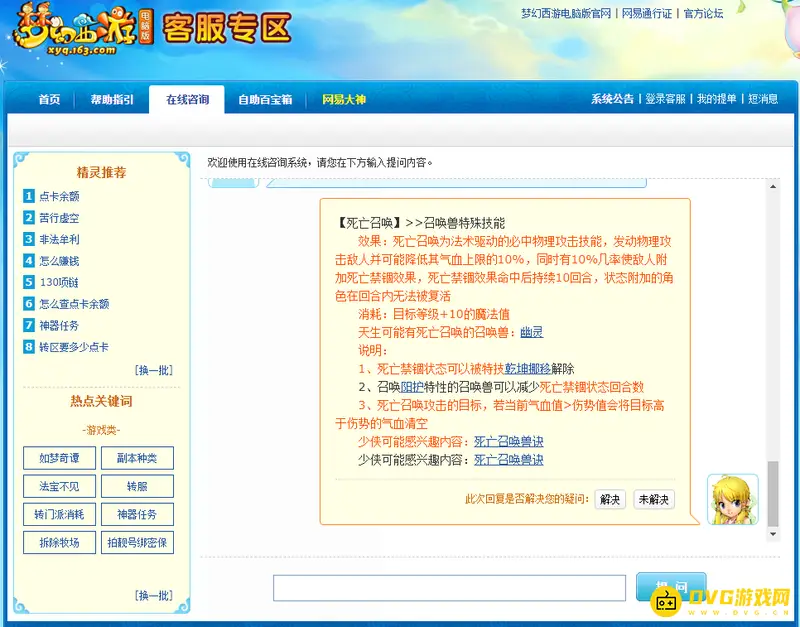Select the 拍靓号绑密保 keyword button
This screenshot has height=627, width=800.
pos(137,542)
